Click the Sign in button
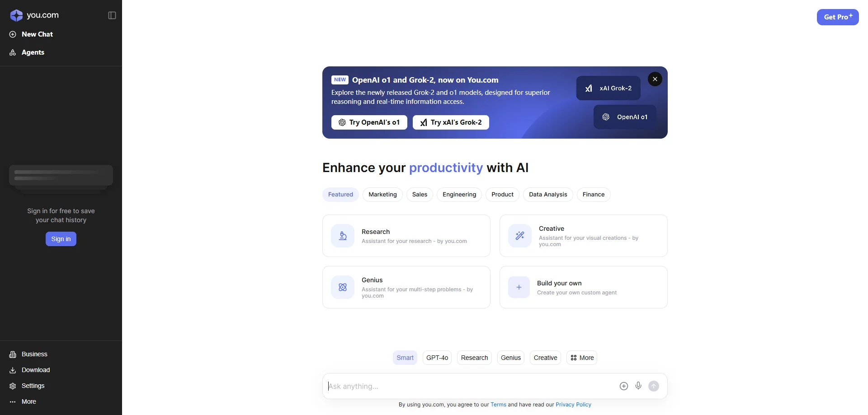The image size is (868, 415). 61,239
